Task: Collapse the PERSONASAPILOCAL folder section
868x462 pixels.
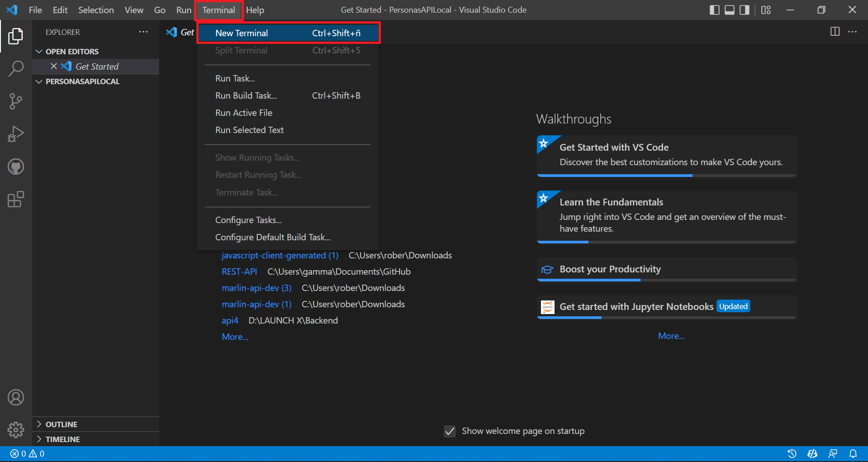Action: click(x=95, y=81)
